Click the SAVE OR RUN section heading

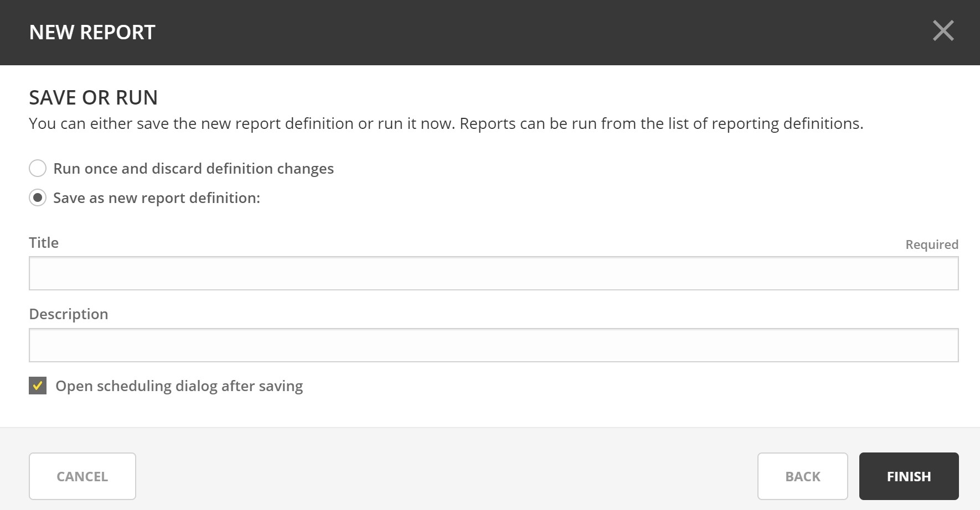[93, 97]
